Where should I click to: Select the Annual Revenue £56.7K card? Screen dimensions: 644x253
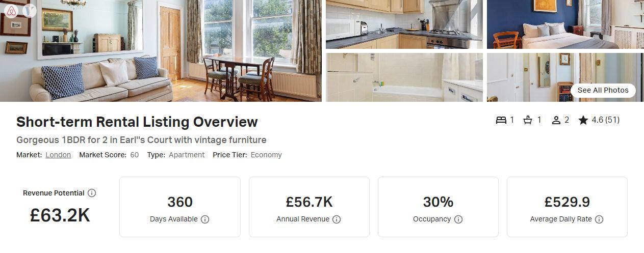tap(309, 207)
